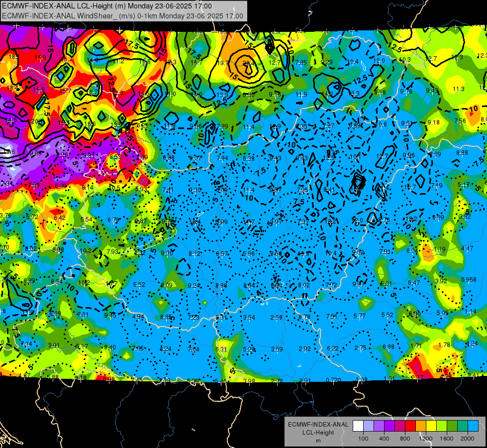Select the sky blue legend swatch
This screenshot has width=487, height=448.
coord(473,426)
